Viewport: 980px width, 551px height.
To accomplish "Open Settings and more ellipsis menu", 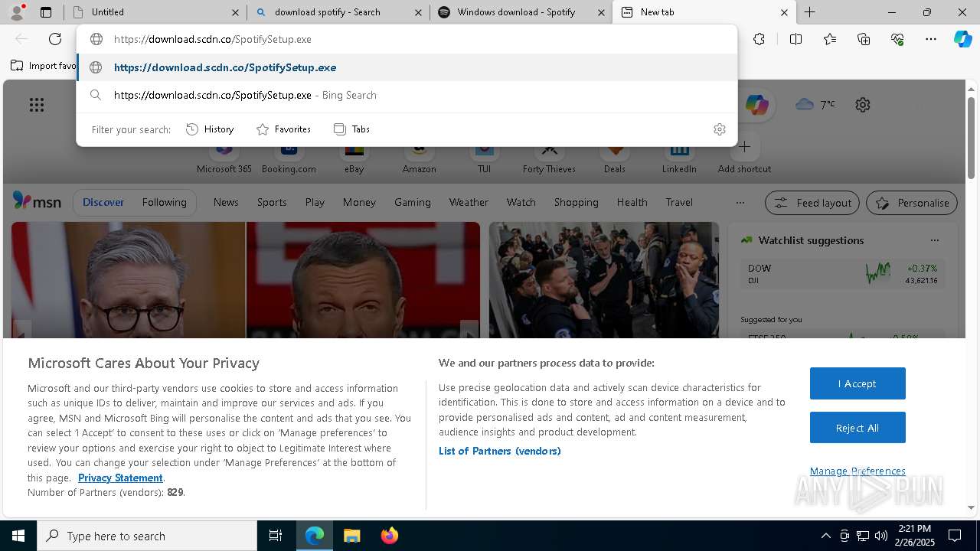I will pos(931,39).
